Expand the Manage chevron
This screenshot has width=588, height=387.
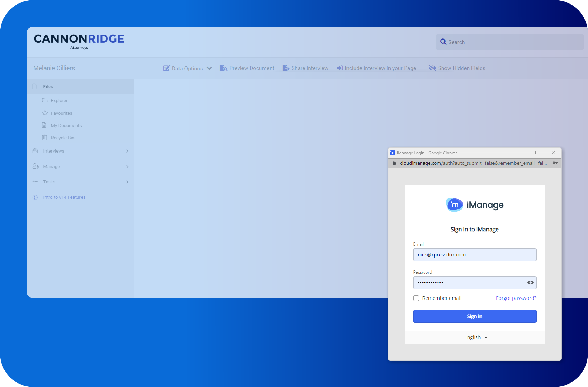click(127, 167)
